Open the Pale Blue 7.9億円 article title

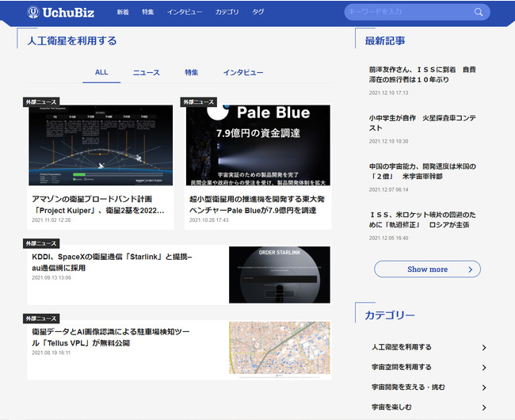[x=257, y=204]
